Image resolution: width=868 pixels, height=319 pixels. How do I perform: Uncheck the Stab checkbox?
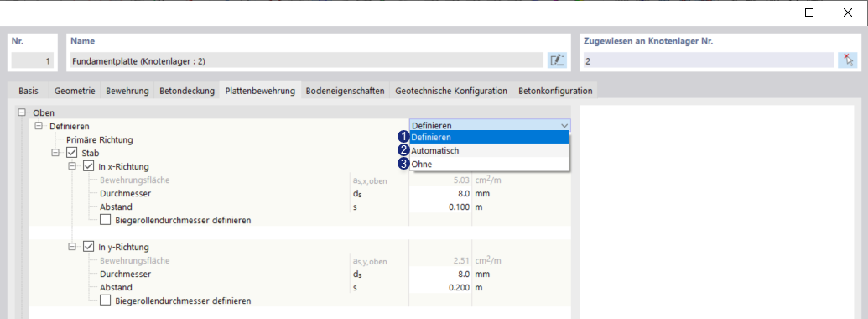(x=72, y=153)
